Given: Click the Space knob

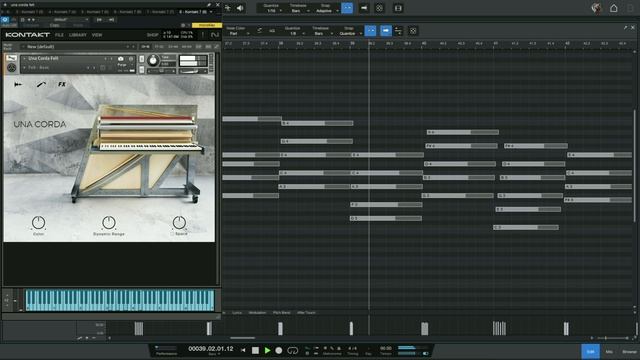Looking at the screenshot, I should (x=179, y=223).
